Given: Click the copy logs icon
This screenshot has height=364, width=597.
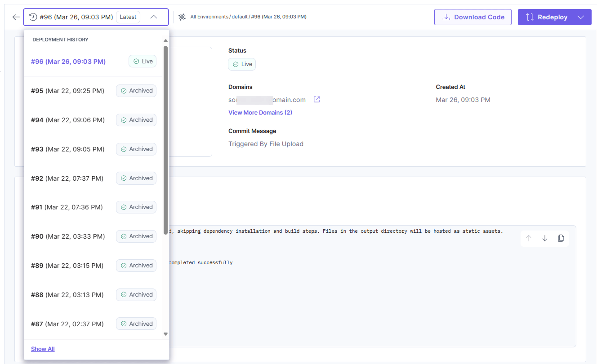Looking at the screenshot, I should coord(561,238).
